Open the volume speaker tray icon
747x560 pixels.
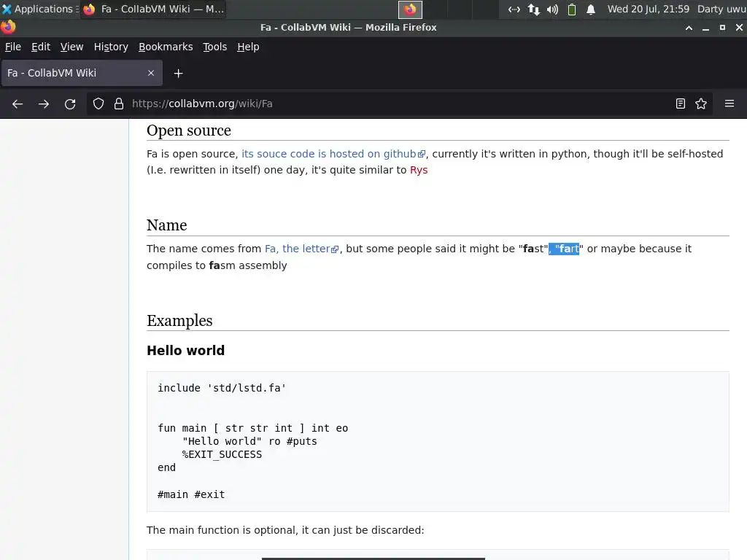[553, 9]
